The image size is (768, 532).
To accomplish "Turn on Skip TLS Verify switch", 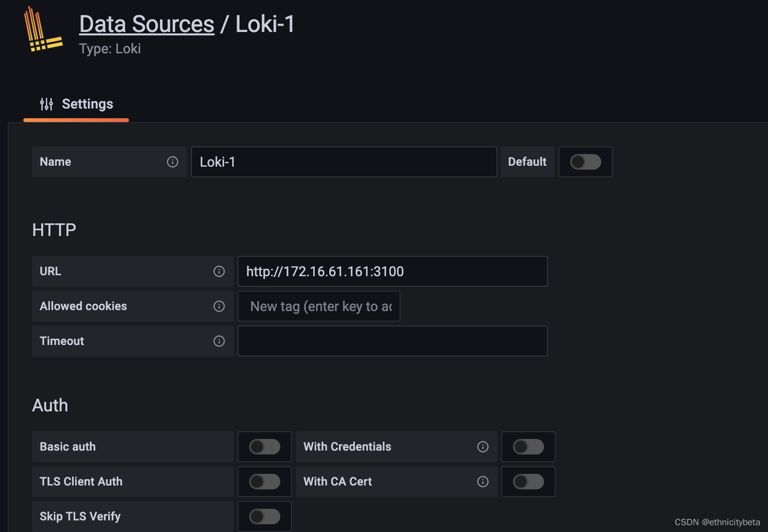I will [x=264, y=516].
